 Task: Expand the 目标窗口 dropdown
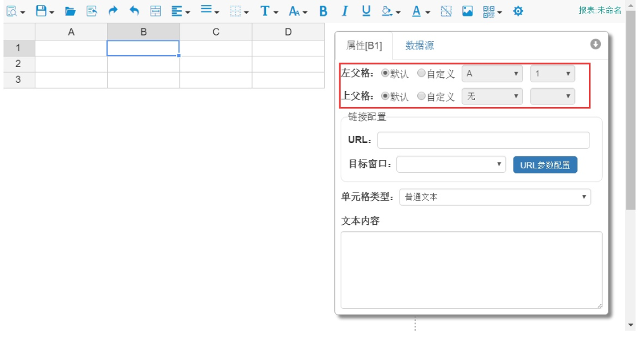coord(451,165)
